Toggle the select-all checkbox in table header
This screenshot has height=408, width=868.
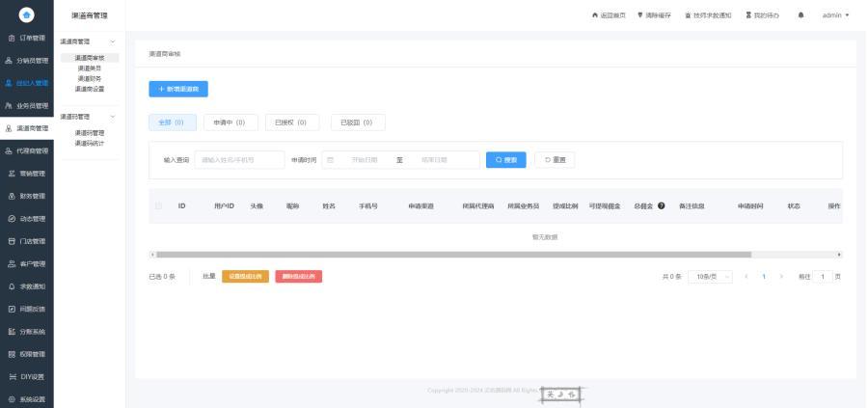159,206
